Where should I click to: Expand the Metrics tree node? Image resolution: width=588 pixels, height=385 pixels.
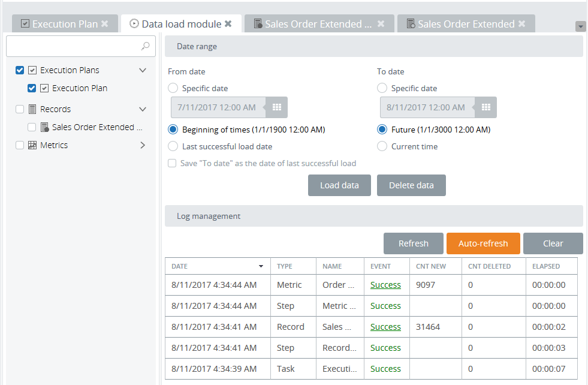tap(143, 145)
